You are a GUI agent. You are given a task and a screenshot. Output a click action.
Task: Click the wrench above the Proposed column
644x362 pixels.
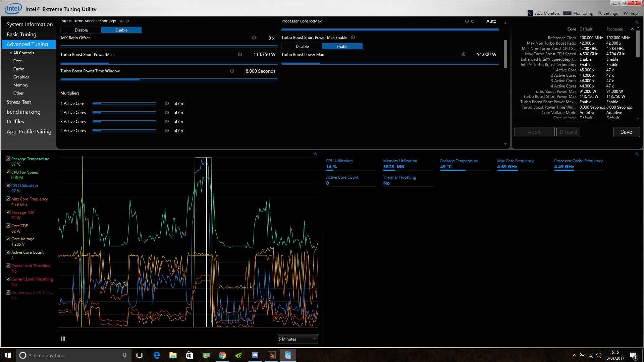637,22
